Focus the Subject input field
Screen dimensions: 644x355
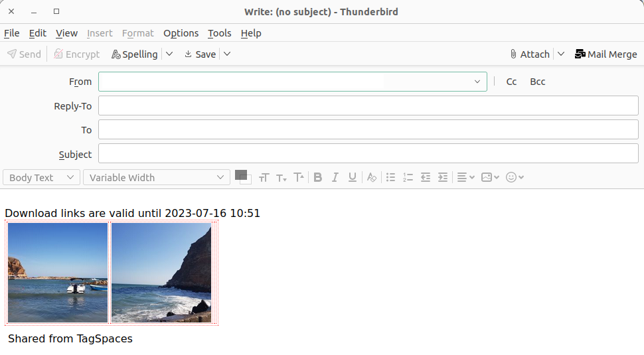(368, 153)
